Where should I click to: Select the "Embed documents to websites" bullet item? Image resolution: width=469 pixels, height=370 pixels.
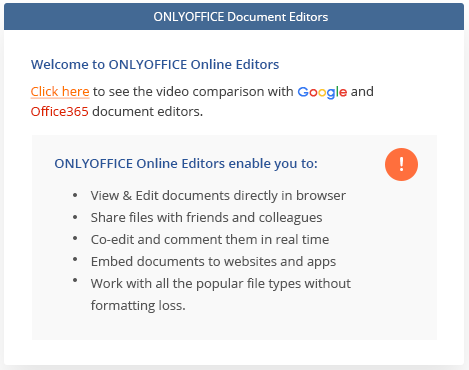coord(213,262)
